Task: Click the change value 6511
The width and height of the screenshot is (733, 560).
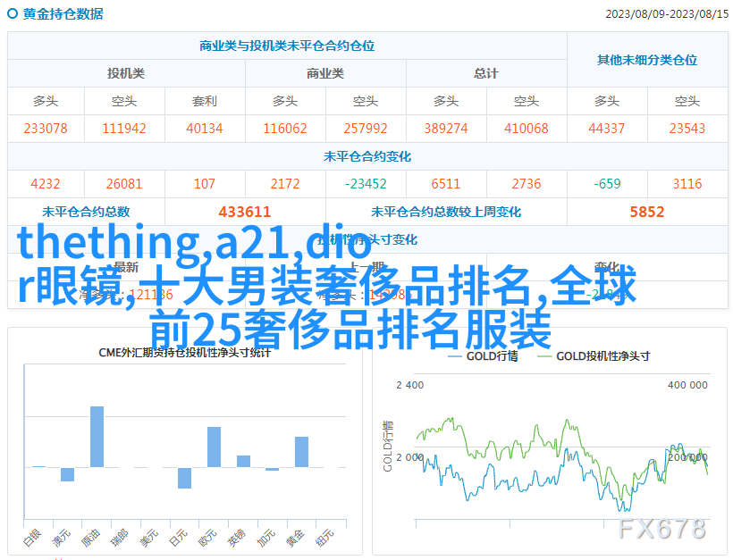Action: click(445, 184)
